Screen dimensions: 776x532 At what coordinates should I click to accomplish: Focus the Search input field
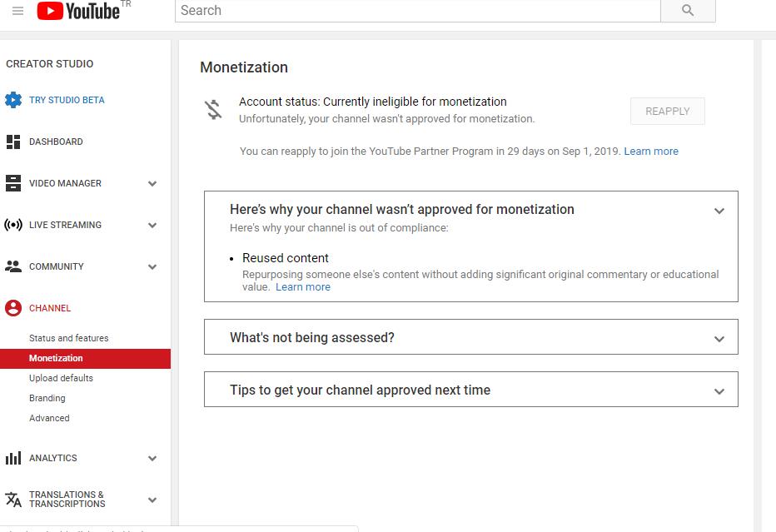click(x=418, y=10)
